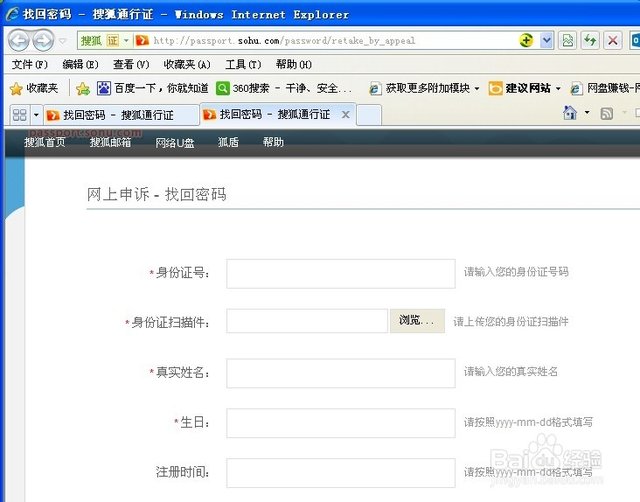
Task: Click the 搜狐 证 site identity badge
Action: coord(104,40)
